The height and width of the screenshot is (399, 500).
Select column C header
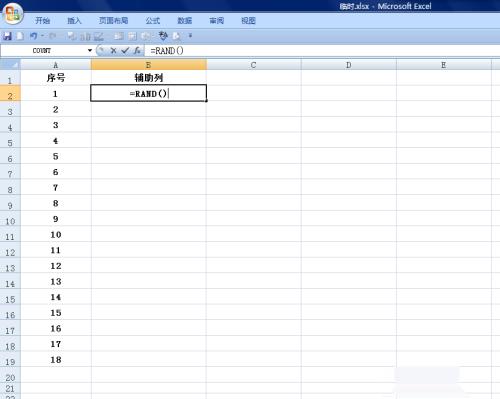click(254, 65)
